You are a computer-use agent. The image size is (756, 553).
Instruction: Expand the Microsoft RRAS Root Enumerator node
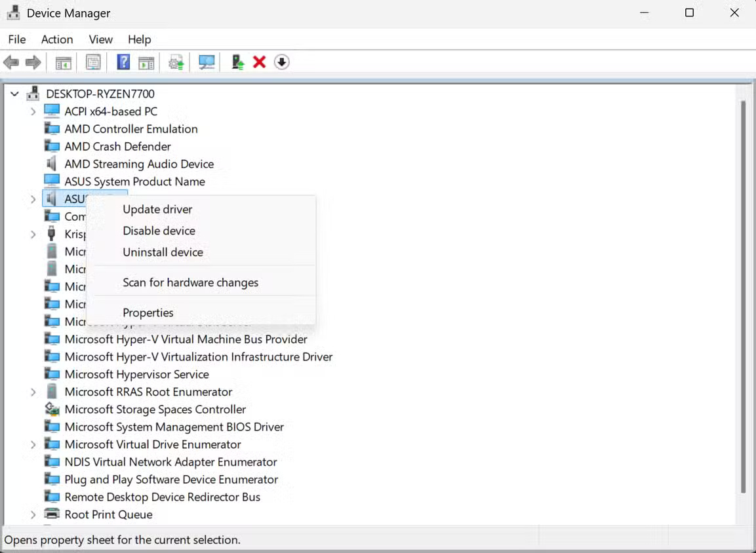33,392
